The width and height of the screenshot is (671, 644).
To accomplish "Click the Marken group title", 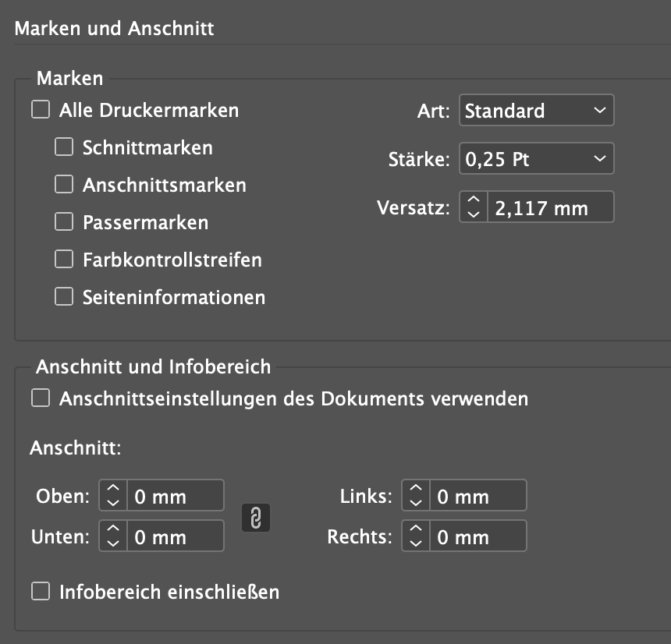I will click(x=69, y=78).
